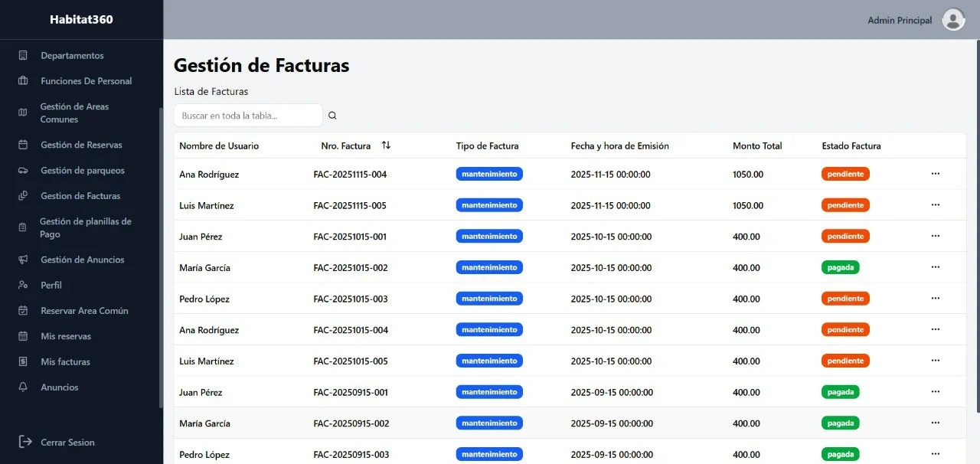980x464 pixels.
Task: Click the Gestión de parqueos car icon
Action: 23,170
